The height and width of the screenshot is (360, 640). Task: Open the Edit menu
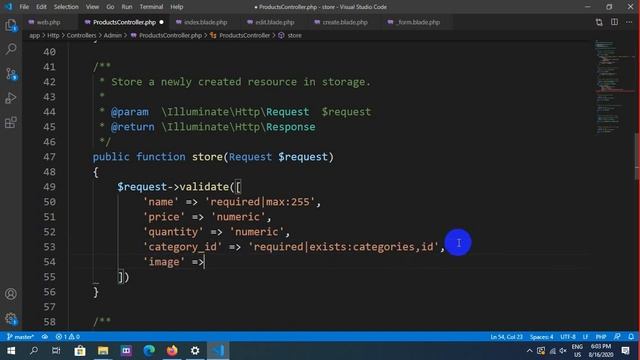coord(41,7)
